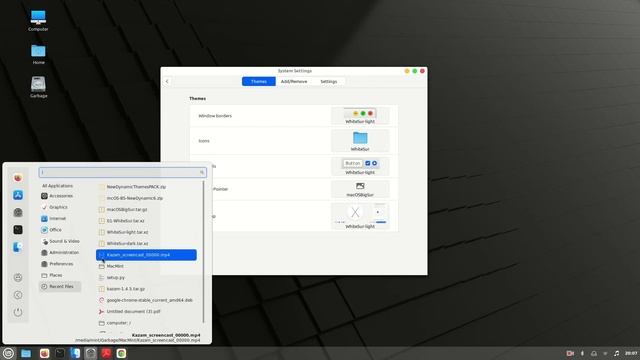The image size is (640, 360).
Task: Open macOSBigSur.tar.gz recent file
Action: point(146,209)
